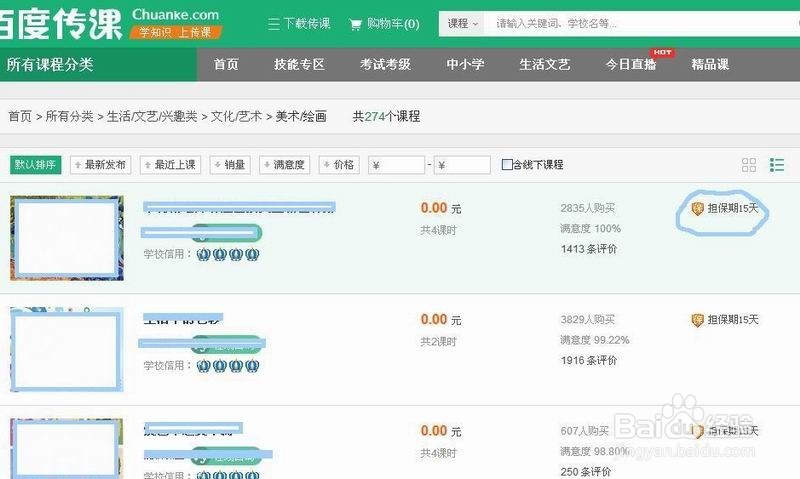
Task: Go to 首页 nav tab
Action: (x=226, y=64)
